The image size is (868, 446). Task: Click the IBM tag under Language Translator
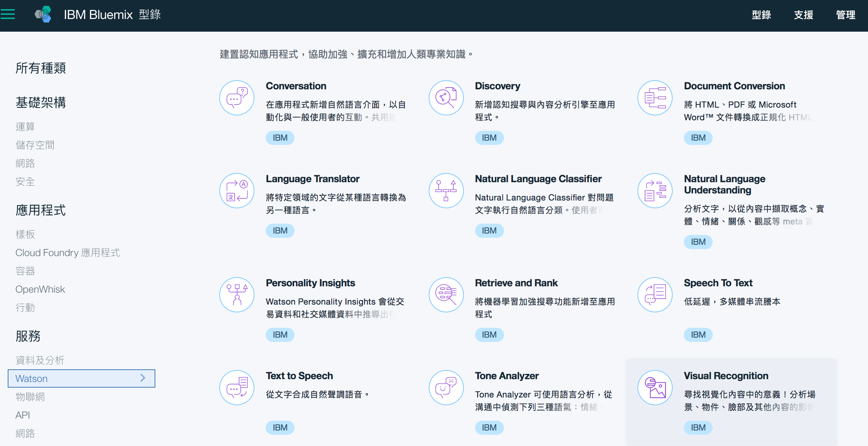280,230
